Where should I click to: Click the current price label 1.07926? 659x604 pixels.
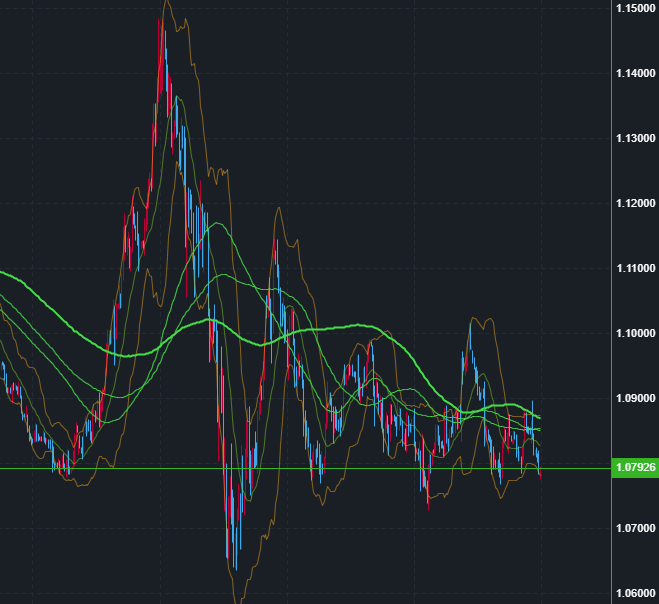point(635,467)
